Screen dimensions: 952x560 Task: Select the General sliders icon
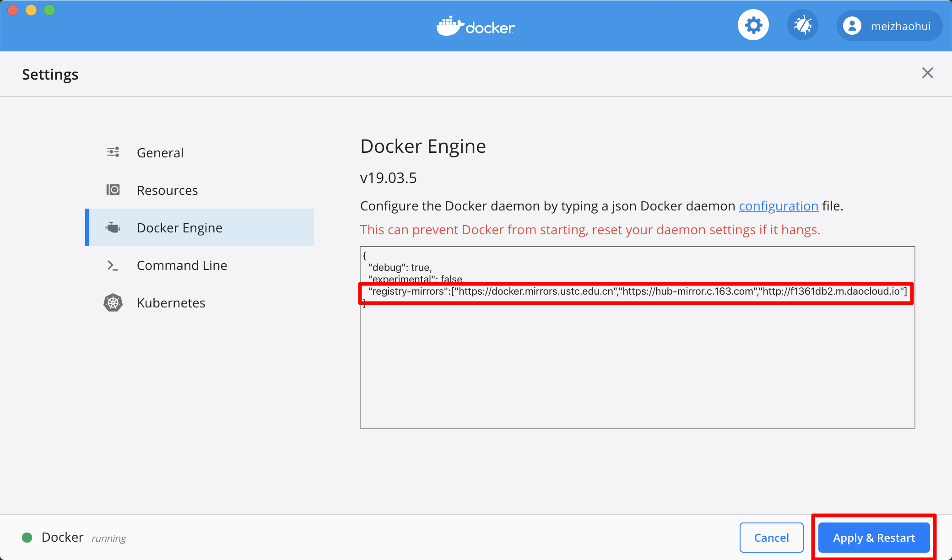pyautogui.click(x=113, y=152)
